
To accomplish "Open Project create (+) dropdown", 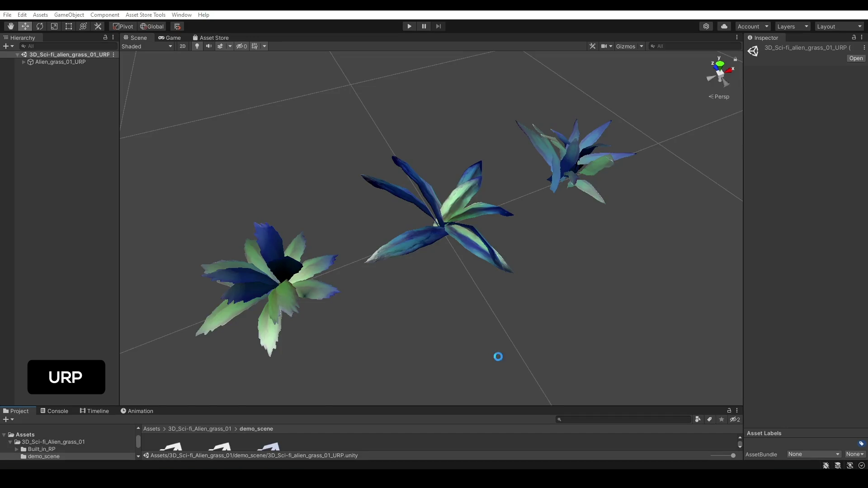I will coord(9,419).
